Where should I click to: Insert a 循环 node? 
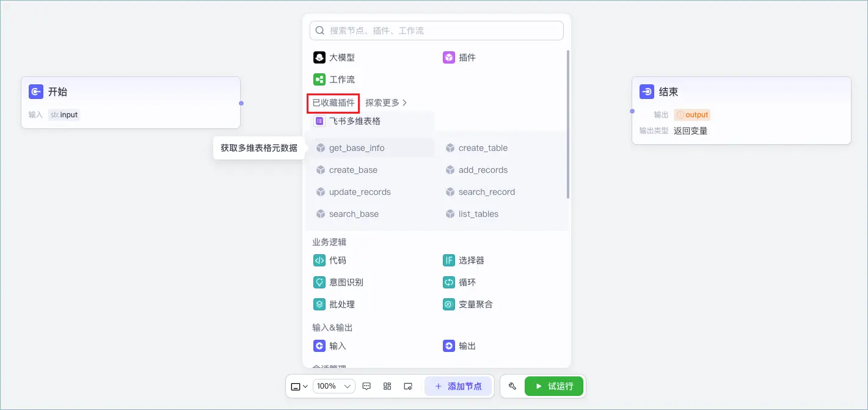459,282
